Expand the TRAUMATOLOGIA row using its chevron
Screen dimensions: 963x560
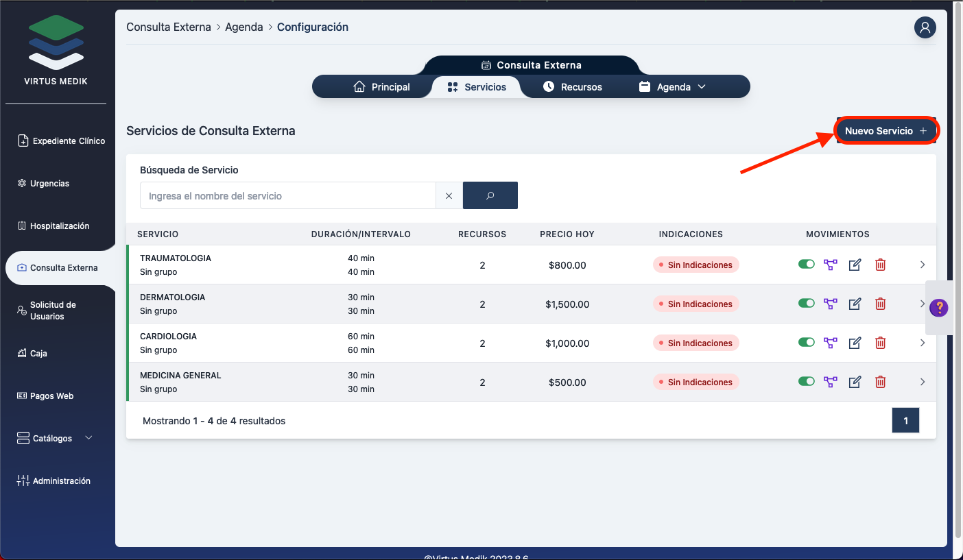923,265
